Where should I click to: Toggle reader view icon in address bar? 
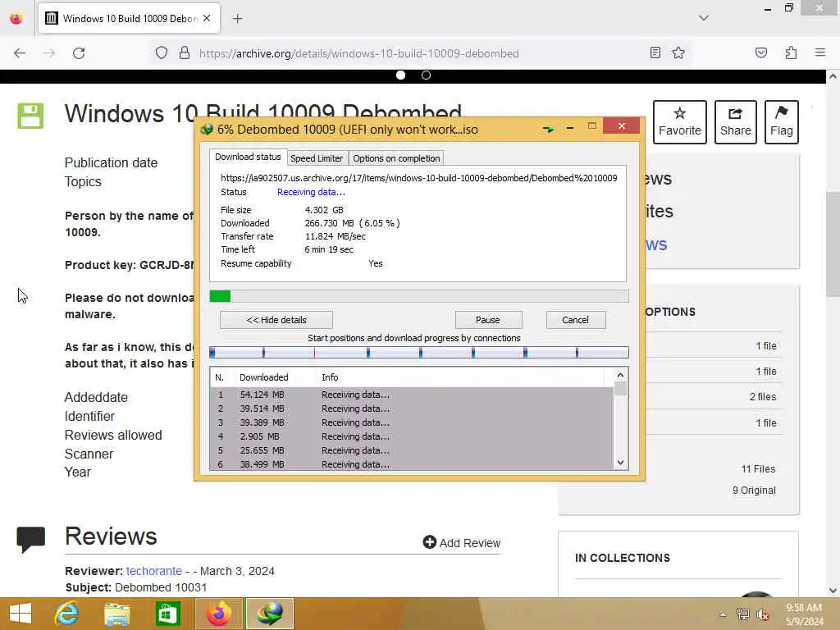655,52
